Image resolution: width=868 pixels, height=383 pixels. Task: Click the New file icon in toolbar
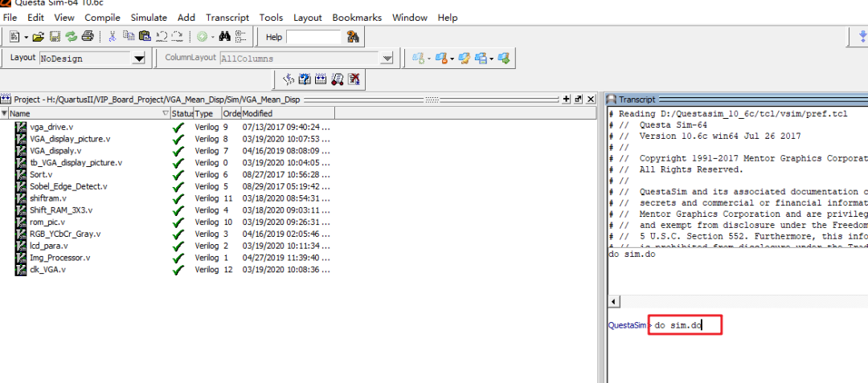tap(14, 37)
